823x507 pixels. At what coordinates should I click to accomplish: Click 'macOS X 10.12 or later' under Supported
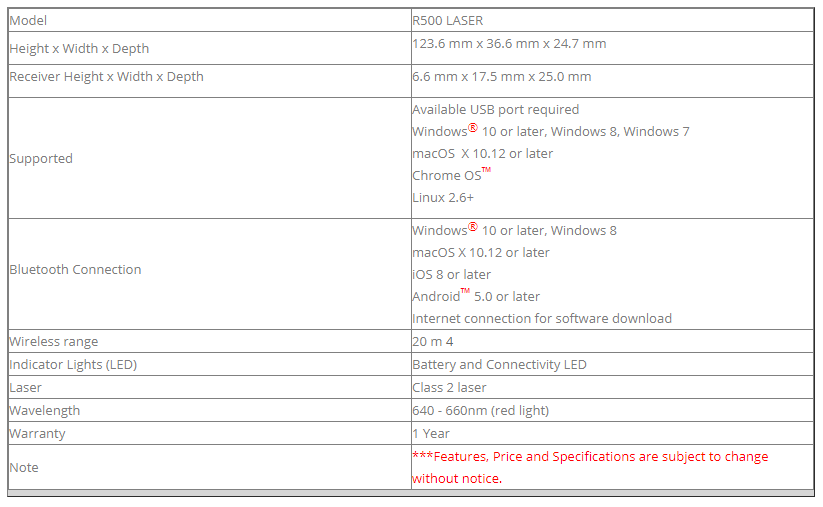click(x=483, y=154)
